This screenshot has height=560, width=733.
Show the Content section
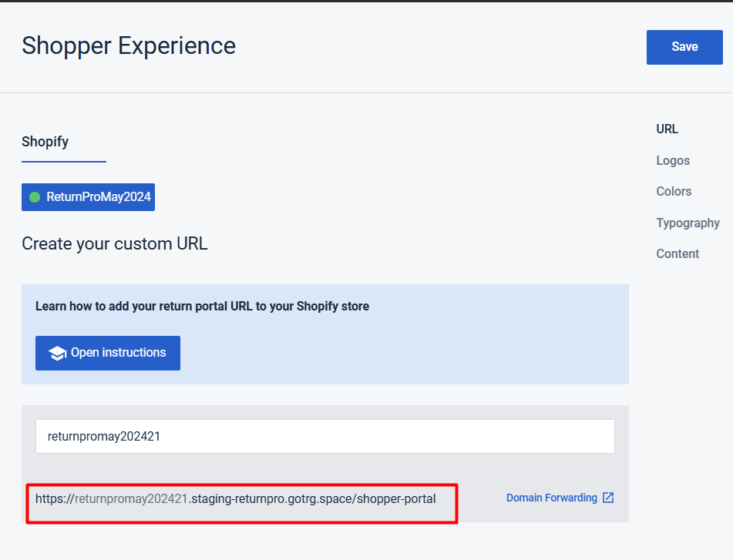(678, 253)
